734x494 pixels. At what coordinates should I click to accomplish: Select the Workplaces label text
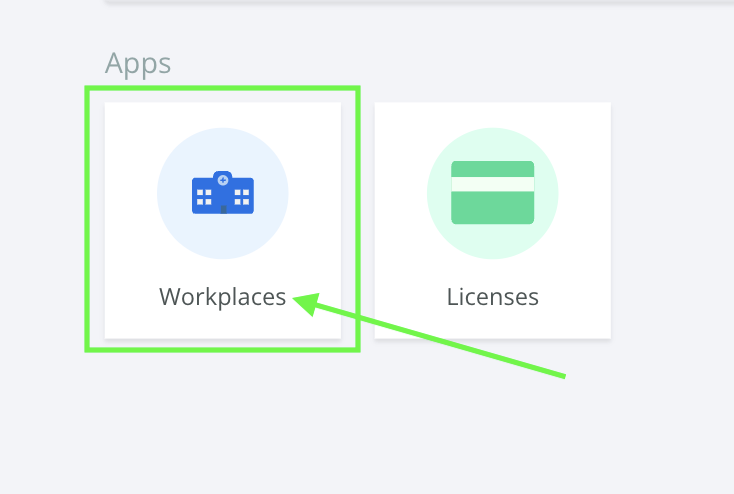222,297
